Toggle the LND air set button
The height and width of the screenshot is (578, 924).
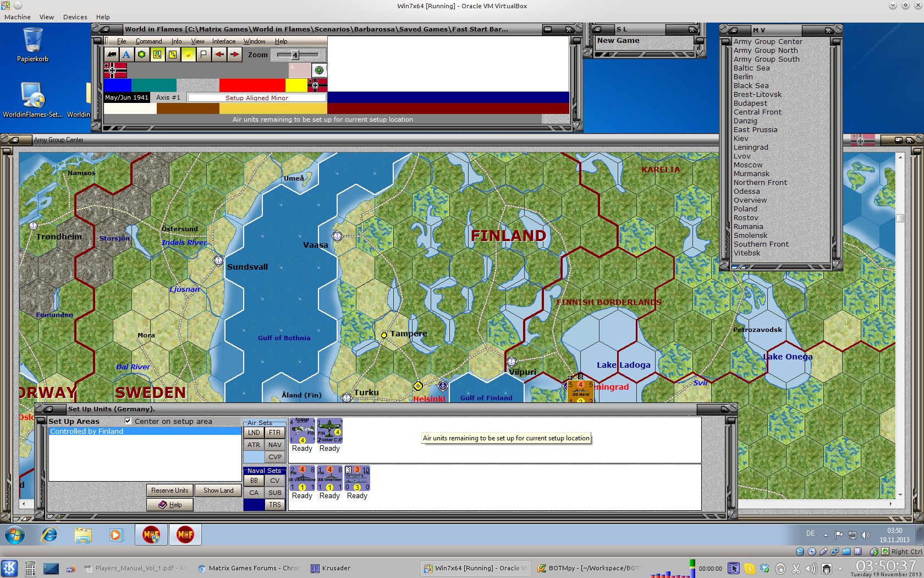click(x=254, y=433)
